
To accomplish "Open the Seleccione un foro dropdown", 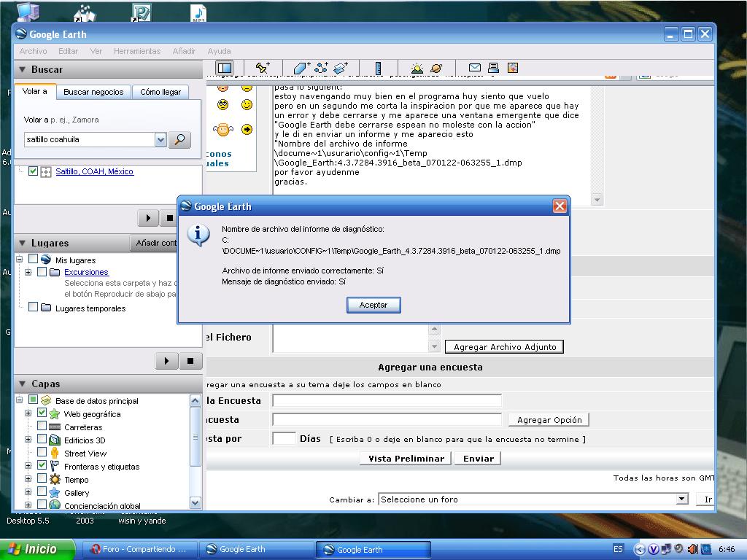I will pos(682,499).
